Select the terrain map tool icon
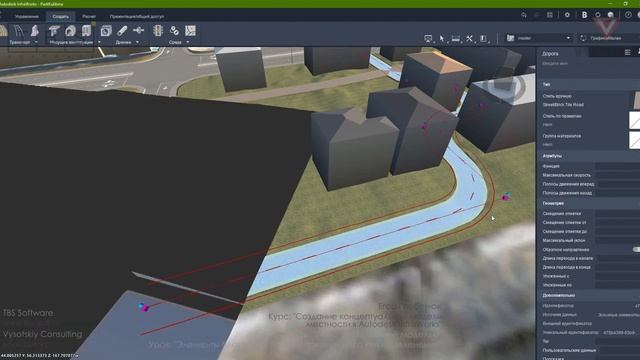 (x=190, y=31)
